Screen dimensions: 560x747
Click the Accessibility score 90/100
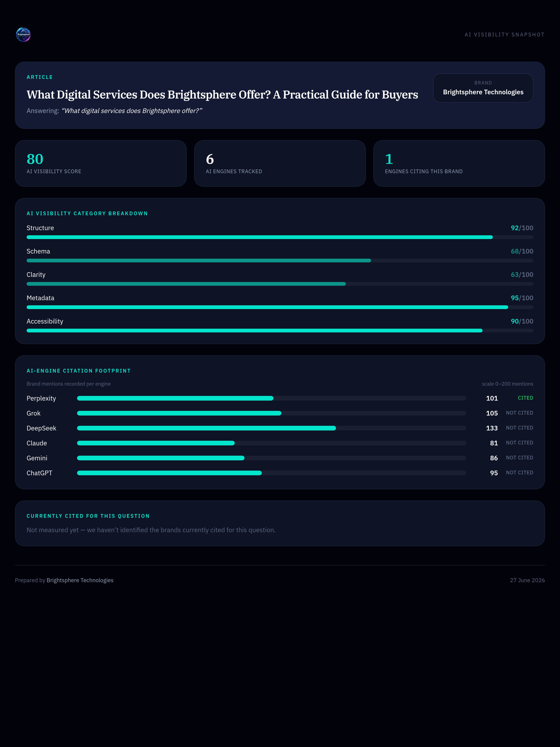click(x=522, y=321)
